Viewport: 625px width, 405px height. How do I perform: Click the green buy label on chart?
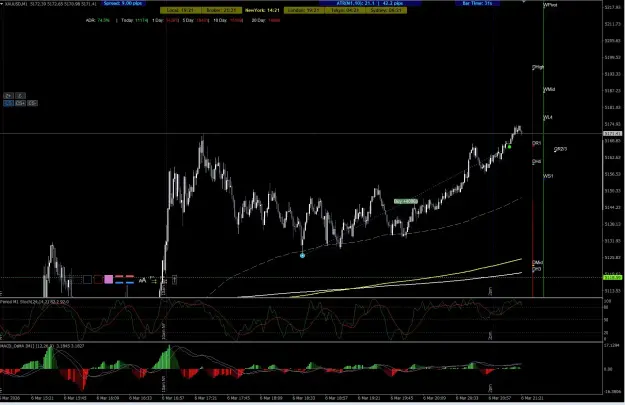[406, 201]
